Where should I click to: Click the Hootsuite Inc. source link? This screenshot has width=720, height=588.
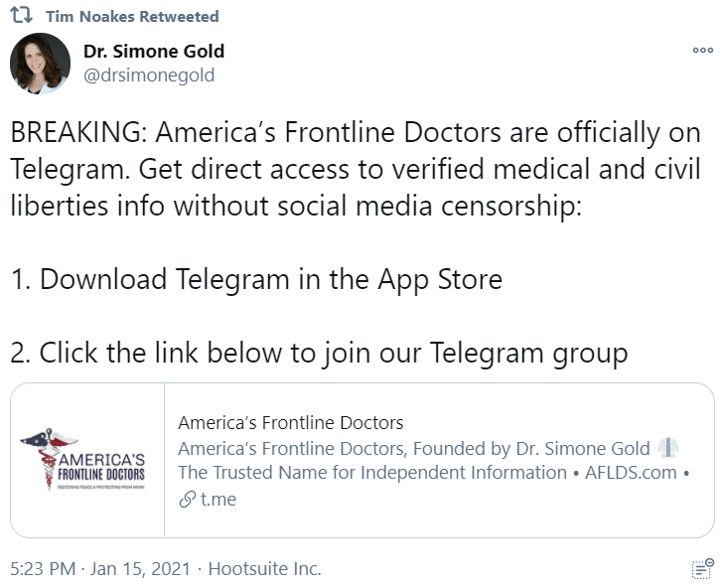click(x=264, y=569)
